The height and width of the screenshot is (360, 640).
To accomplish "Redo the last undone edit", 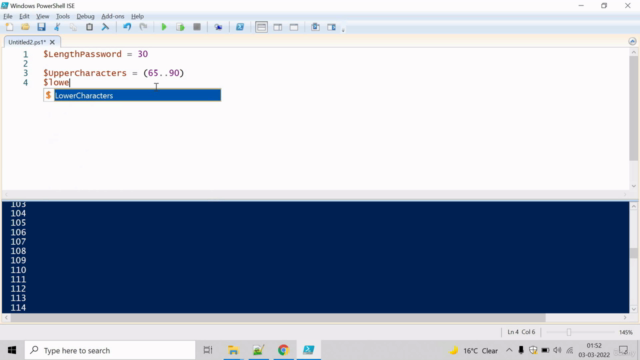I will pos(143,27).
